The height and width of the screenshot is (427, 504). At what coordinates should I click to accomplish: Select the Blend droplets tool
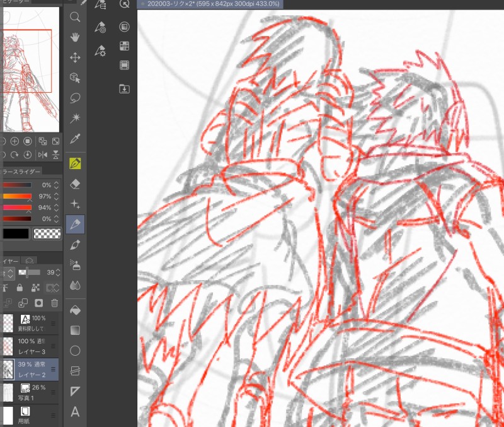[75, 286]
